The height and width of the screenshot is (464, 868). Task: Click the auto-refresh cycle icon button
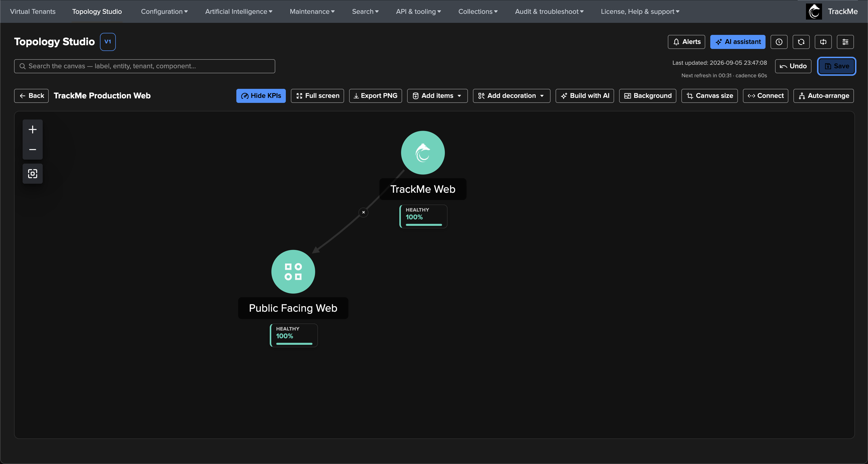click(823, 42)
